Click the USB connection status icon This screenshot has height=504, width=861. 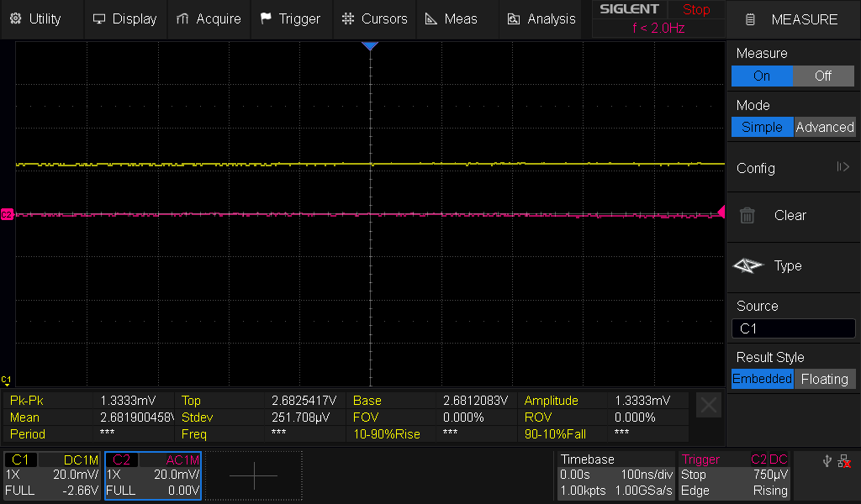827,461
